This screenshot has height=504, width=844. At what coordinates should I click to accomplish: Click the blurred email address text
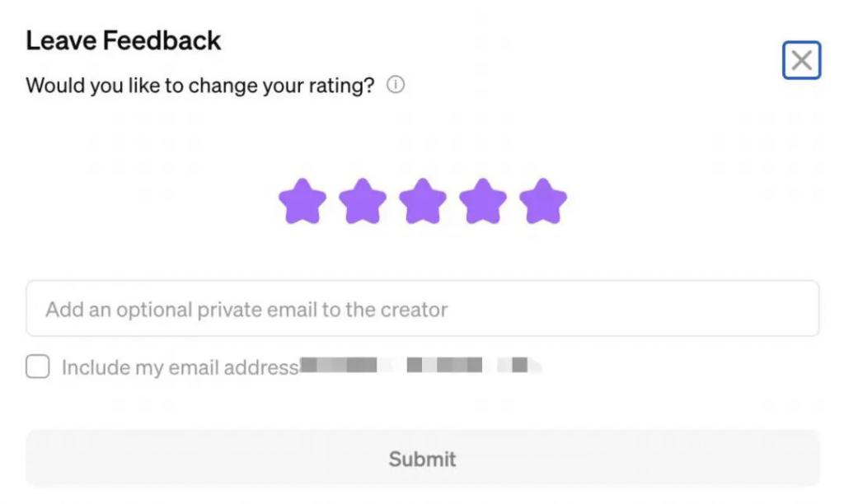pyautogui.click(x=421, y=365)
